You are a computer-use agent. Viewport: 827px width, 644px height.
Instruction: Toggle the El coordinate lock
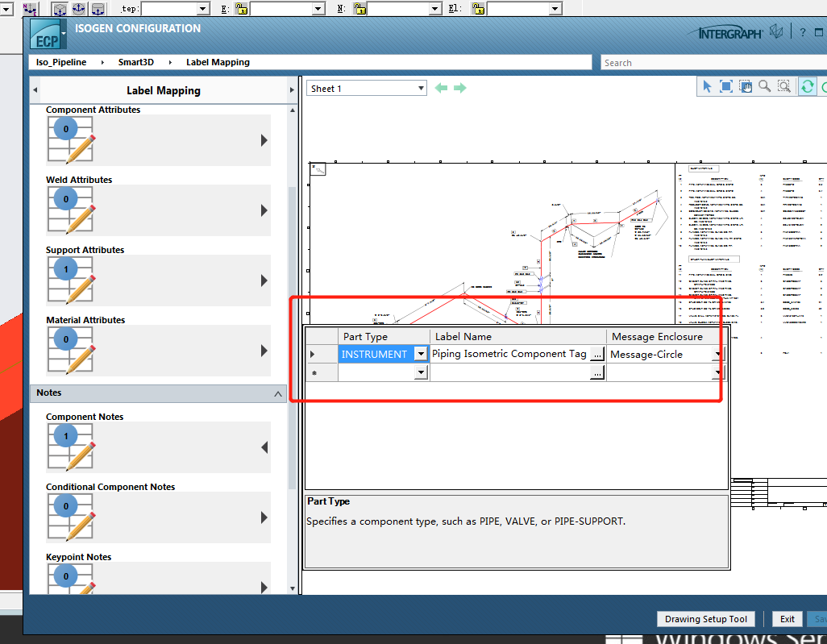478,8
